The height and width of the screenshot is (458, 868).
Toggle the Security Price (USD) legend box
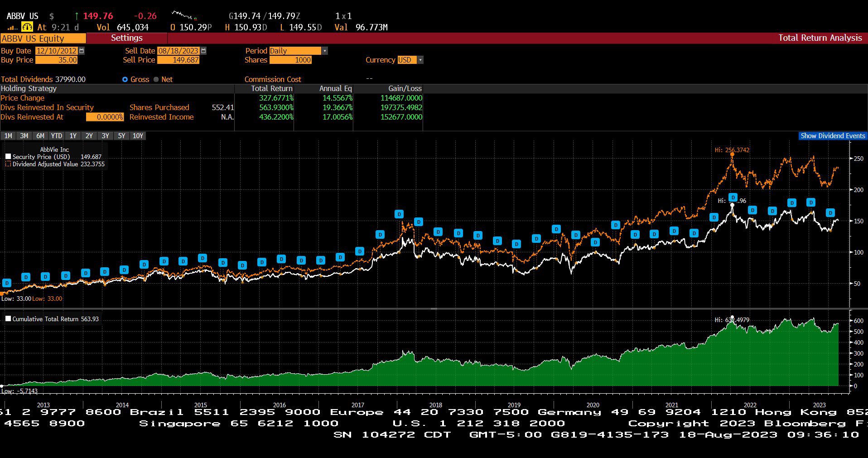click(x=8, y=157)
